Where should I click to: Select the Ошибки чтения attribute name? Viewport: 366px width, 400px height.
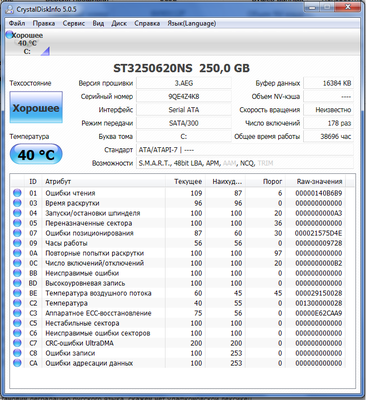[70, 193]
